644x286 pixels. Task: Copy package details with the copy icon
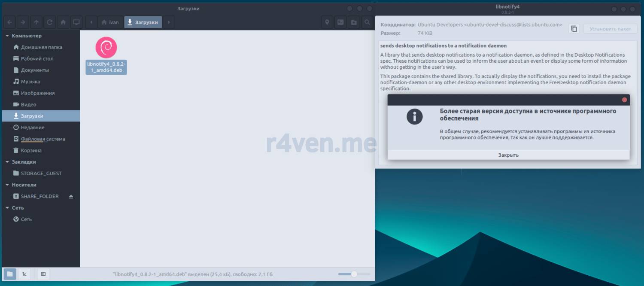[x=574, y=29]
